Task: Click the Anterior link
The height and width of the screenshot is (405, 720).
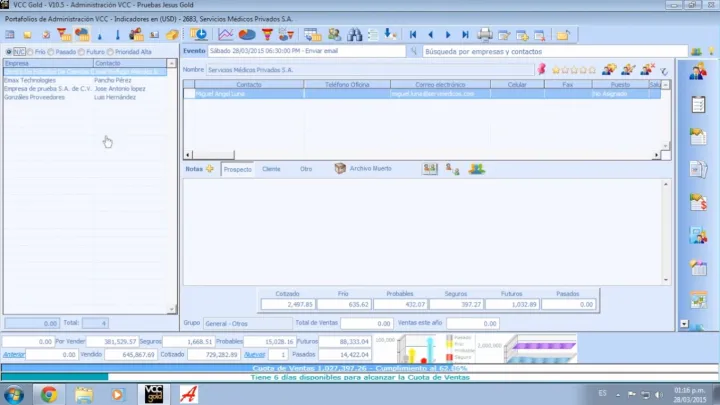Action: pyautogui.click(x=14, y=354)
